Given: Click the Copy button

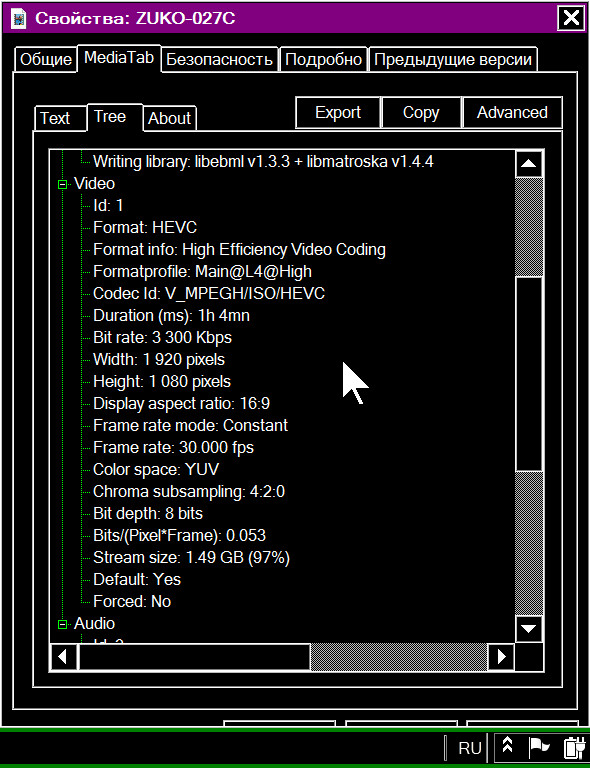Looking at the screenshot, I should [421, 112].
